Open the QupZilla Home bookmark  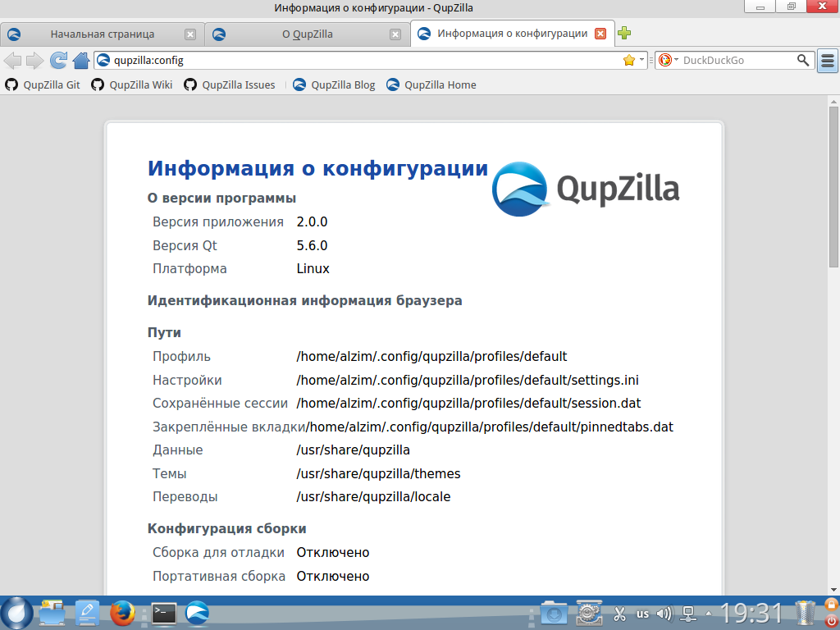(431, 84)
